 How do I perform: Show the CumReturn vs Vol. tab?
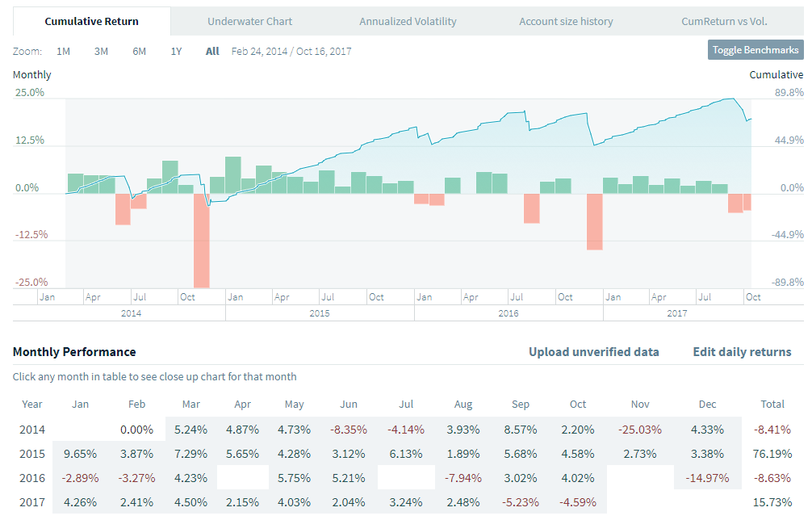724,21
